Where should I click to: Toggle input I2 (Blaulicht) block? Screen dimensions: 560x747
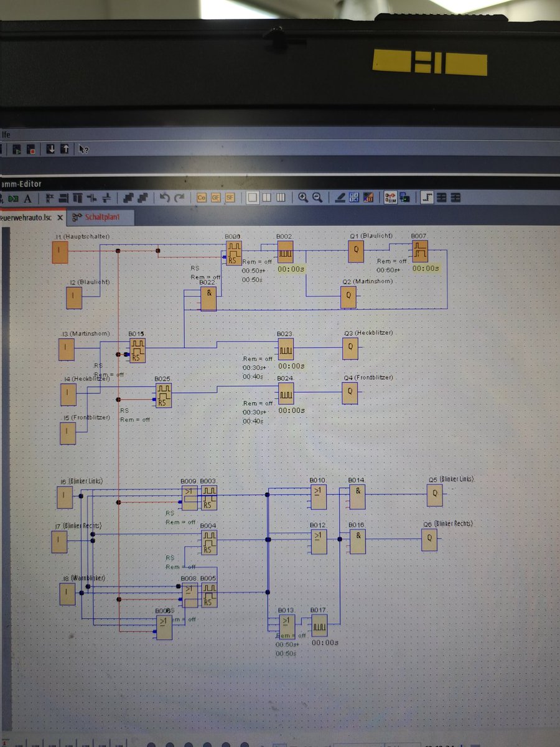click(74, 298)
